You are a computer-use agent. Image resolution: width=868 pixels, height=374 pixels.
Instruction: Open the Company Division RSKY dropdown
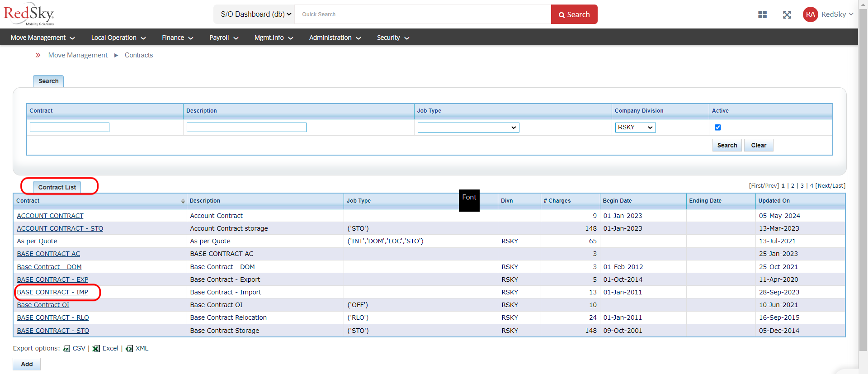(x=635, y=128)
